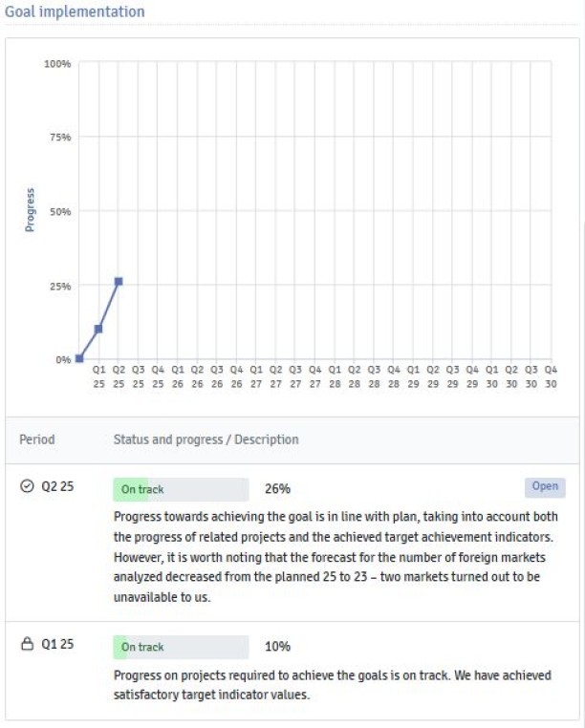Click the Open badge for Q2 25
585x728 pixels.
pyautogui.click(x=545, y=487)
